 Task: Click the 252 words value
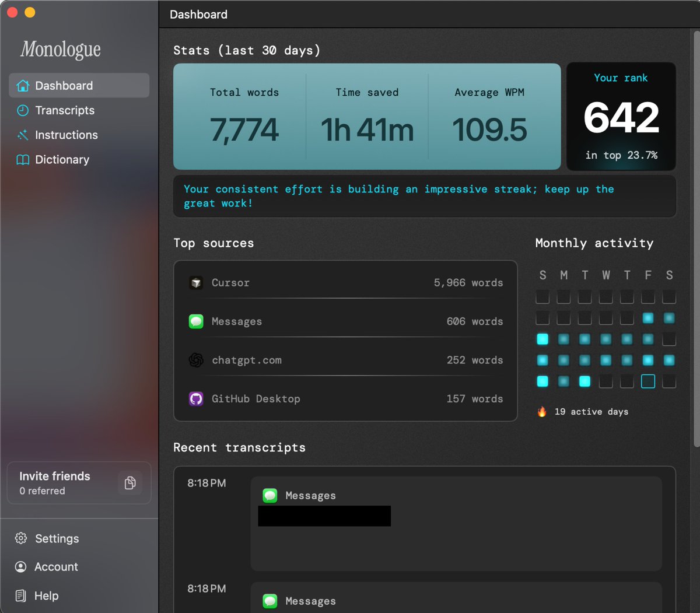475,360
